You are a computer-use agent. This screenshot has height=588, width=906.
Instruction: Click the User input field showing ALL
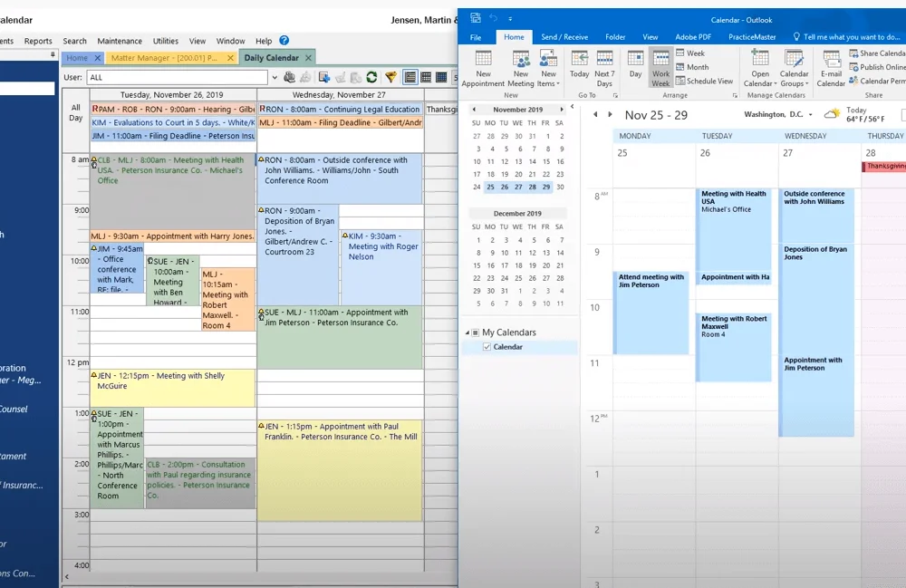[177, 77]
